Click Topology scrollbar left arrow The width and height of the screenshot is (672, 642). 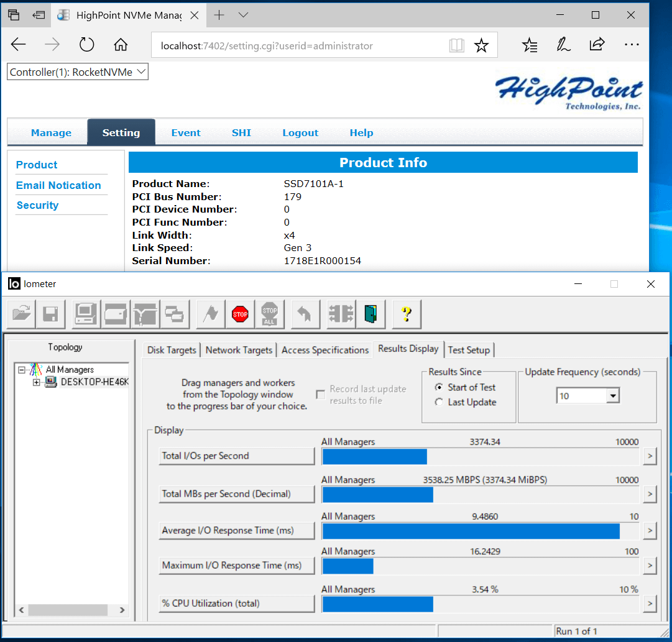point(21,610)
